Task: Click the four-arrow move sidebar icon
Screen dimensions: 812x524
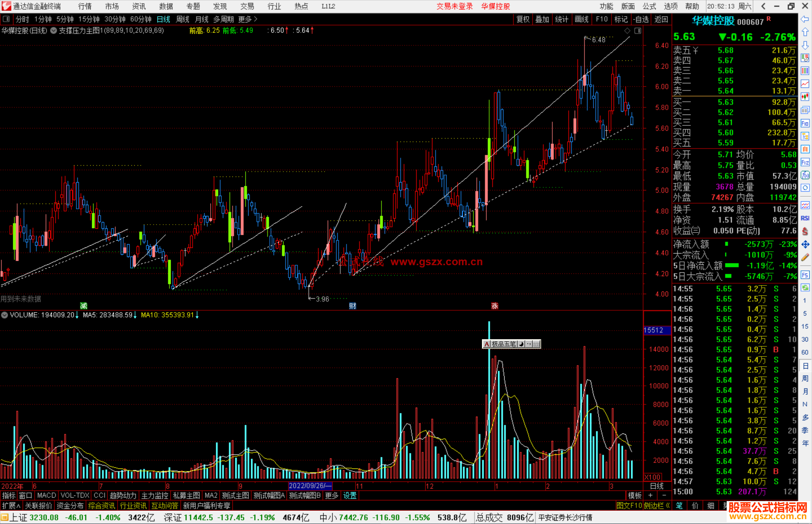Action: [x=805, y=245]
